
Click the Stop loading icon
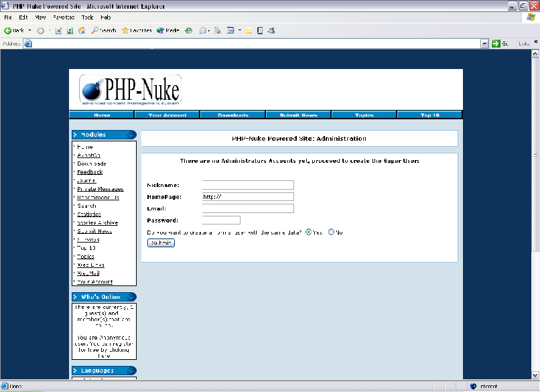59,30
